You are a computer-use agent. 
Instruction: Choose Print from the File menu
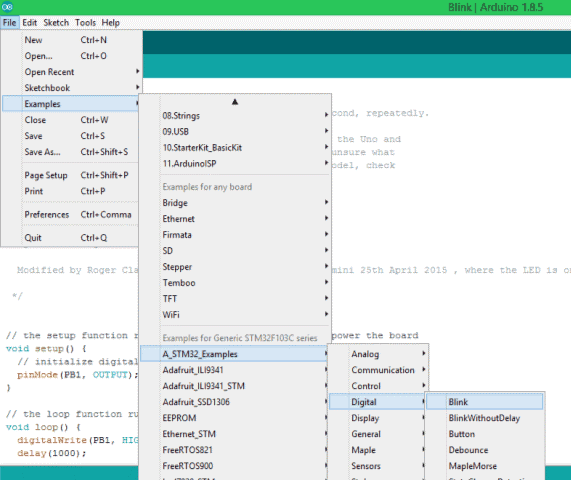tap(71, 191)
